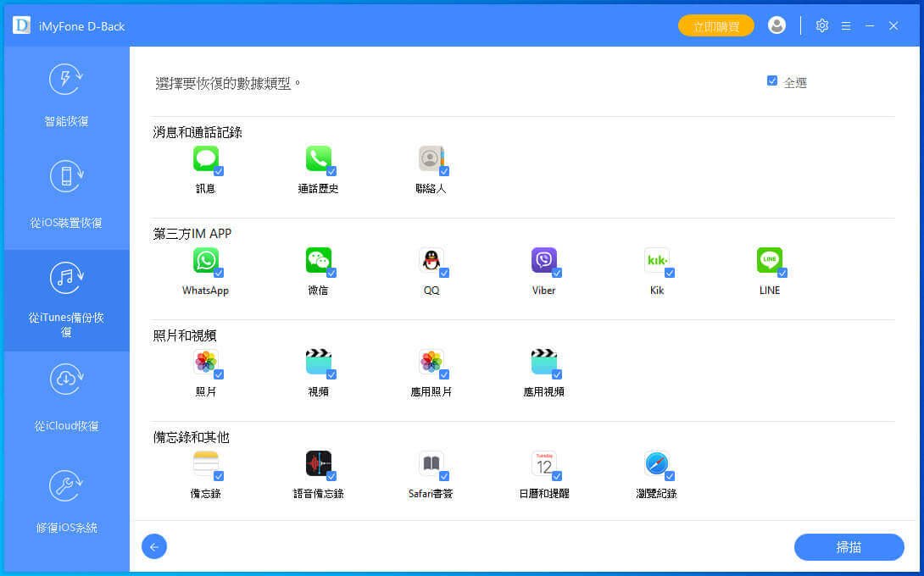
Task: Click the 瀏覽紀錄 Safari history icon
Action: point(656,463)
